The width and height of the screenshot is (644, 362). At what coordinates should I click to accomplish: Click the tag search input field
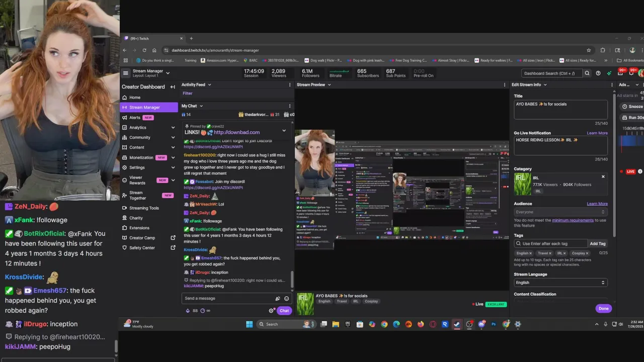[x=550, y=244]
